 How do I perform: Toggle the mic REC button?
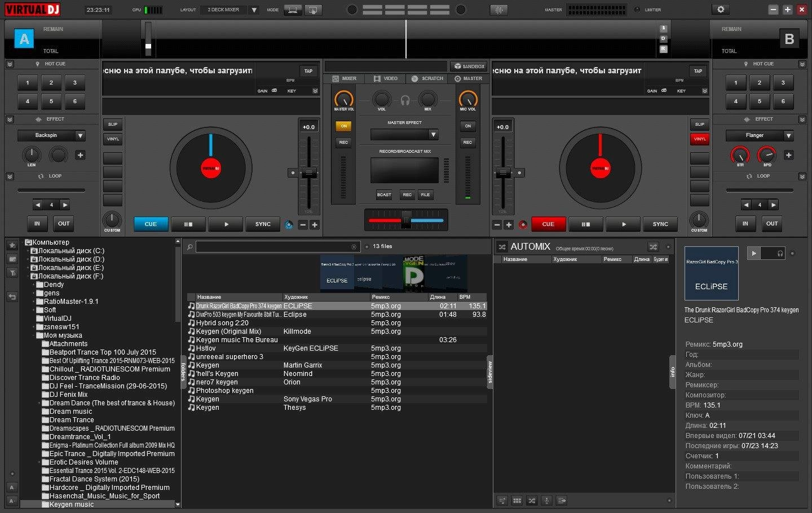pos(467,143)
